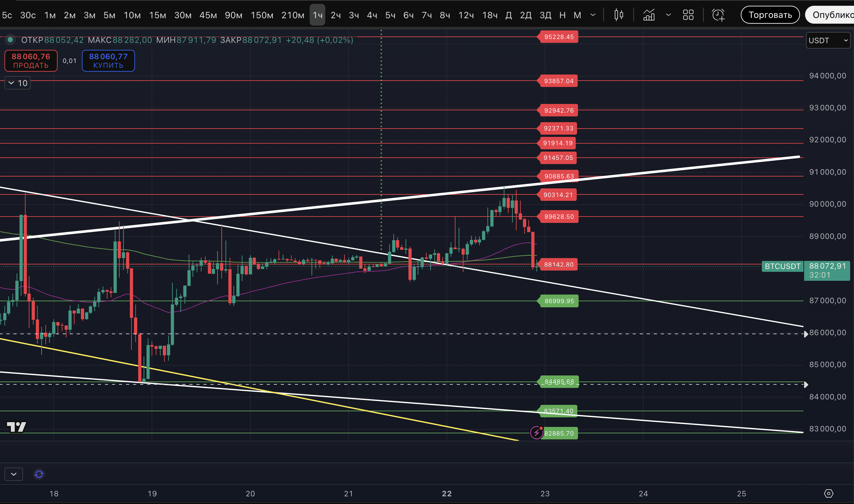This screenshot has width=854, height=504.
Task: Click the Торговать button
Action: tap(770, 15)
